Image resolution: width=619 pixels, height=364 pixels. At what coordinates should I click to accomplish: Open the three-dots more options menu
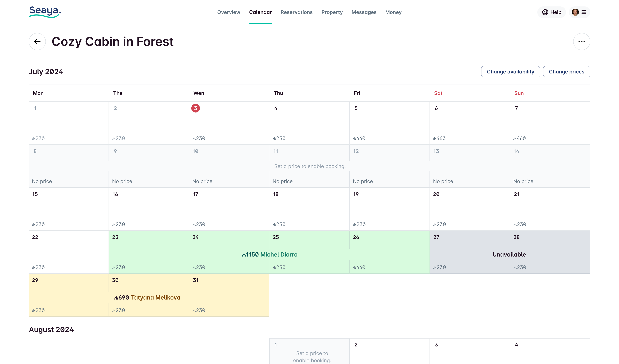pos(581,42)
